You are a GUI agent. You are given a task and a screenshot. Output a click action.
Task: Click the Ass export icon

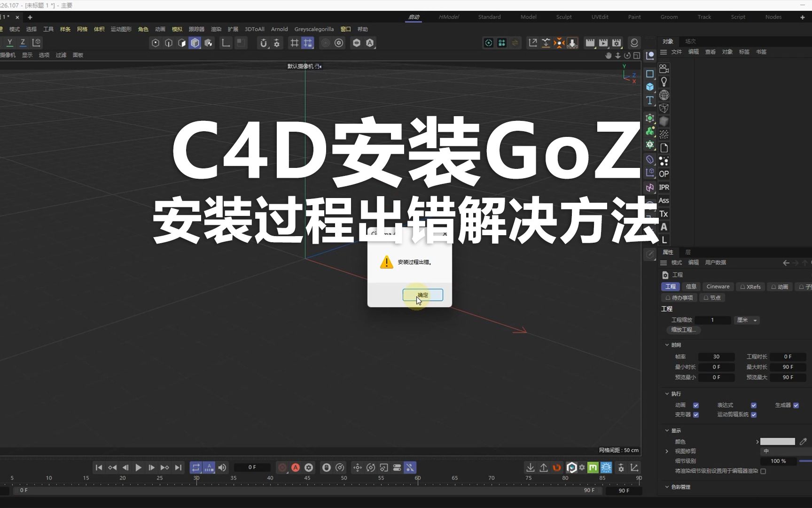click(664, 200)
